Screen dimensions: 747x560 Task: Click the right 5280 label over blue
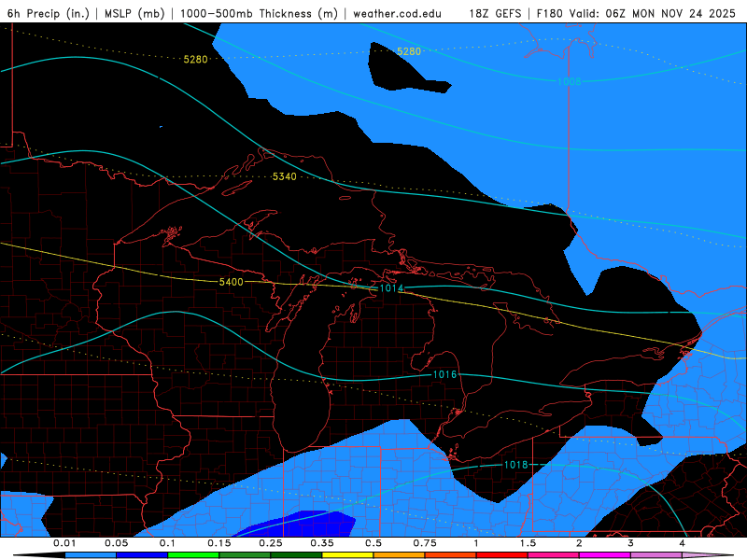pyautogui.click(x=409, y=51)
